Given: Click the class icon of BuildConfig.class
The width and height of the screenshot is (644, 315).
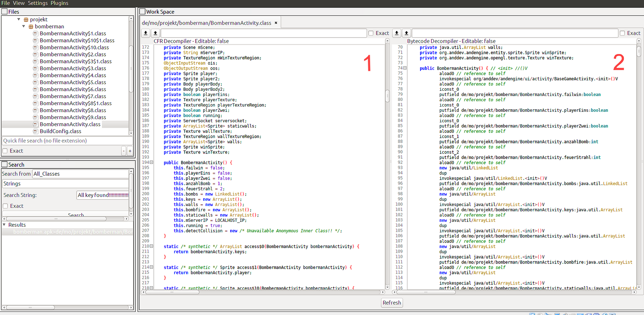Looking at the screenshot, I should coord(35,131).
